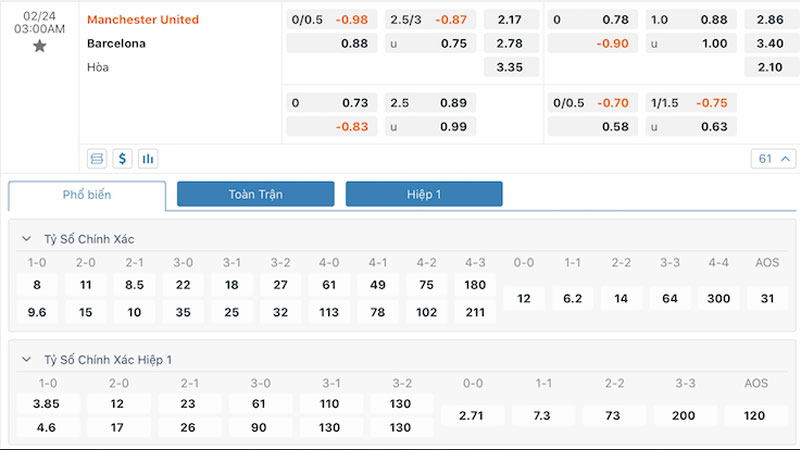Pick first half score odds 4.6
The height and width of the screenshot is (450, 800).
click(47, 428)
